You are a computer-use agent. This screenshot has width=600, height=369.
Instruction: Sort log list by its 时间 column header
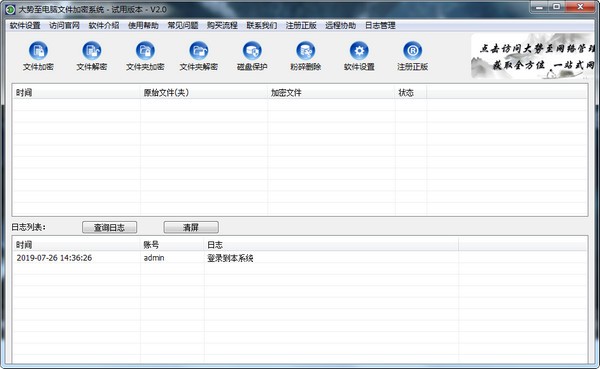pyautogui.click(x=77, y=245)
